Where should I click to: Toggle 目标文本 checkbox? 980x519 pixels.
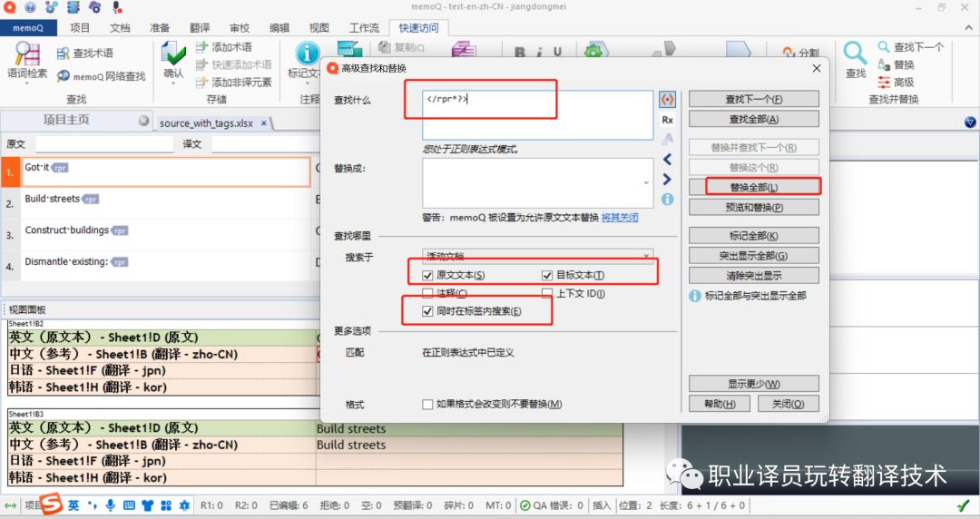coord(547,275)
